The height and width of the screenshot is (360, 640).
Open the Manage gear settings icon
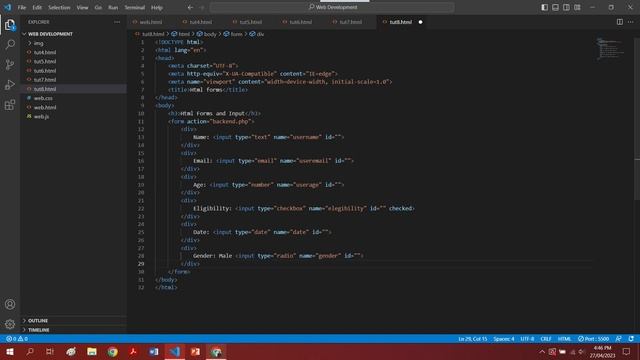click(10, 324)
